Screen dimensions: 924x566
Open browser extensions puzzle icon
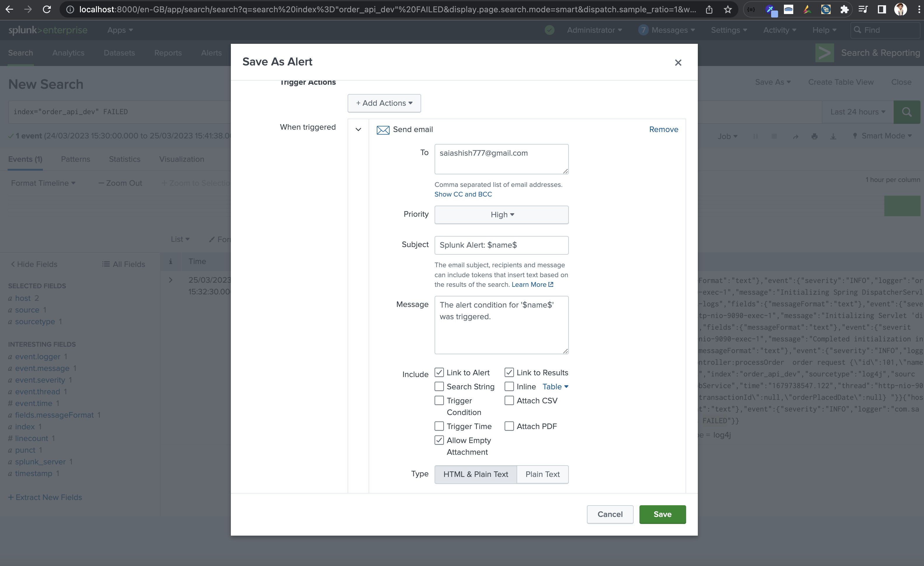click(845, 9)
